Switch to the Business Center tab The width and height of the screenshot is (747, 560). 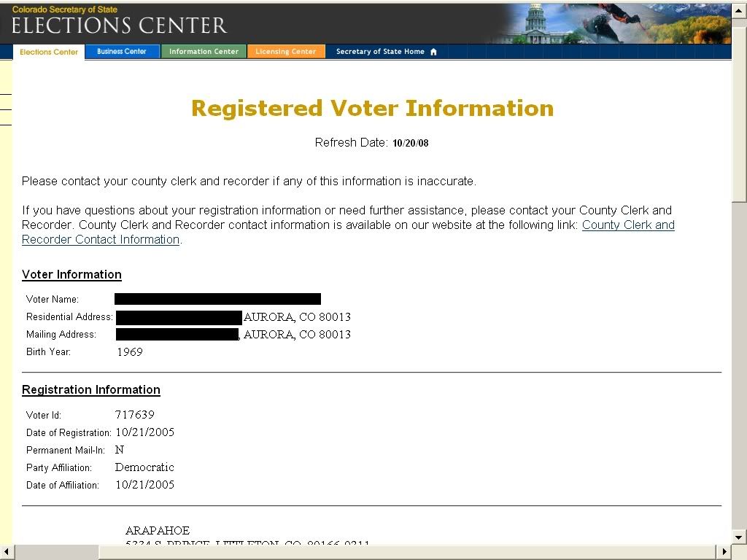coord(122,52)
